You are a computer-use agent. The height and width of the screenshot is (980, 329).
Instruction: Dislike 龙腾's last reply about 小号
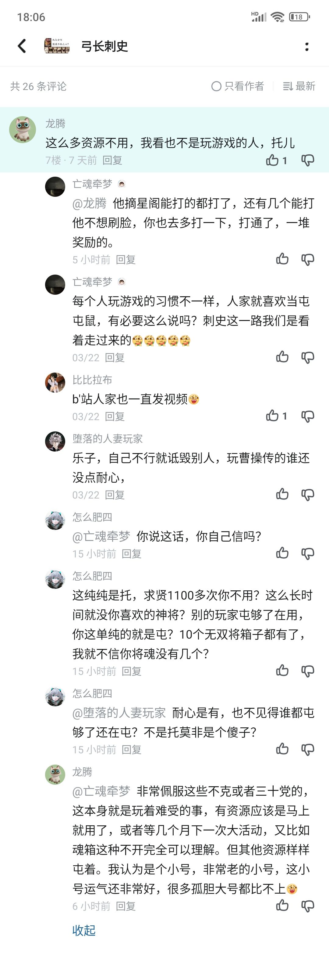tap(307, 906)
